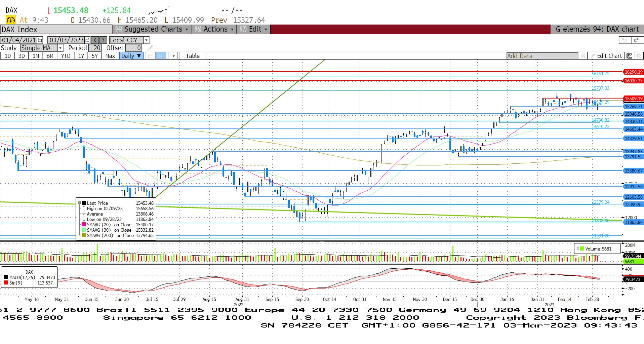Select the candlestick chart type icon
This screenshot has height=344, width=644.
click(x=161, y=56)
